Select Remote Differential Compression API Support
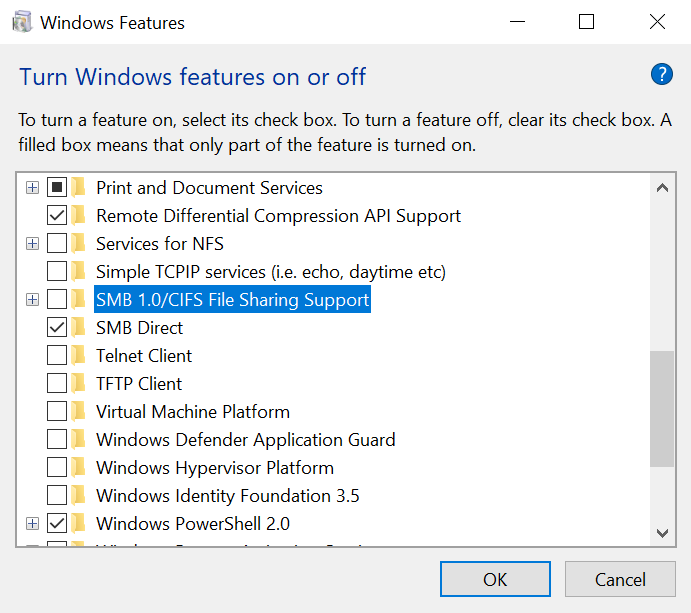The image size is (691, 613). coord(278,215)
